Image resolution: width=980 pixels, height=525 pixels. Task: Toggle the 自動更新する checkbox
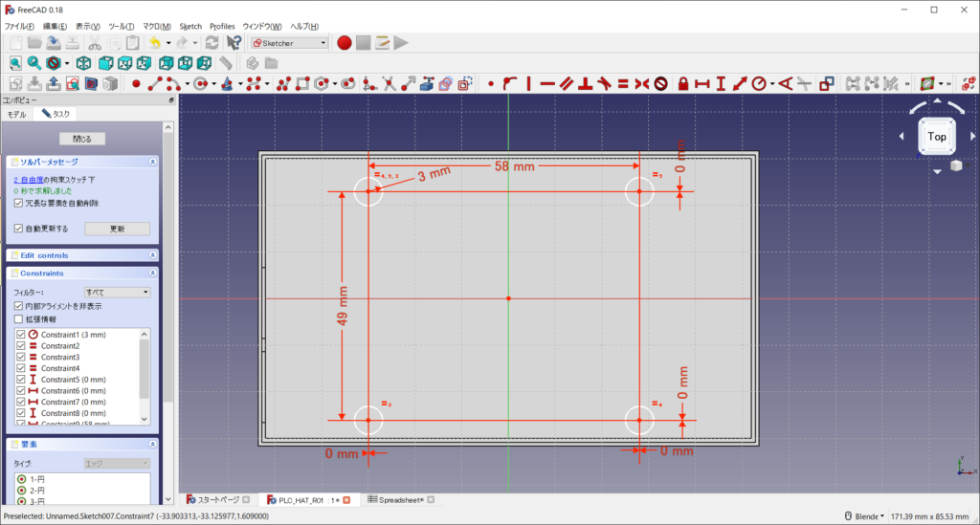click(19, 229)
